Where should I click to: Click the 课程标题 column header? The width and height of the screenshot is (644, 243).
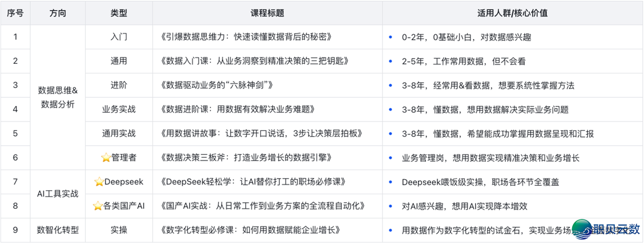pos(268,13)
